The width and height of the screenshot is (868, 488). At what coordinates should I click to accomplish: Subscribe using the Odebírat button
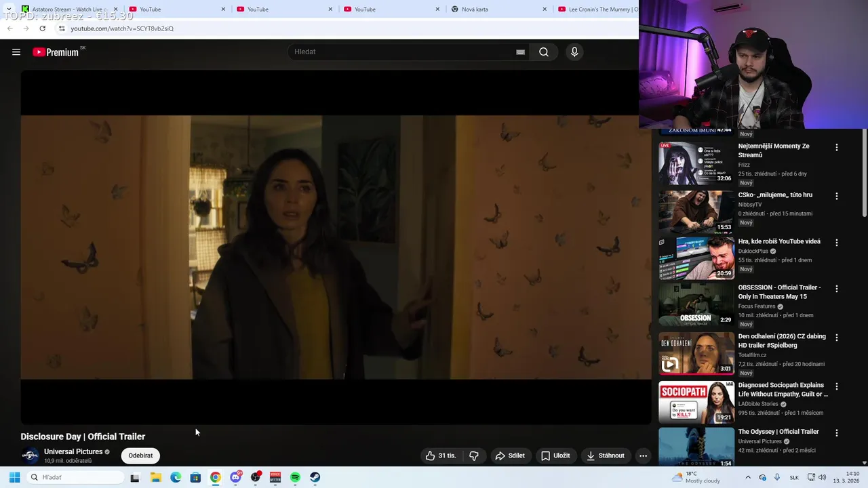(x=140, y=455)
